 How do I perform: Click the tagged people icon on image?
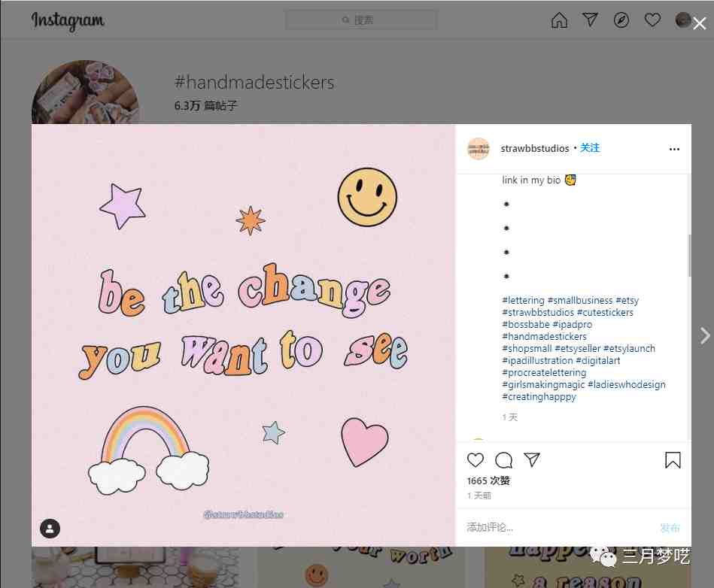pyautogui.click(x=50, y=529)
